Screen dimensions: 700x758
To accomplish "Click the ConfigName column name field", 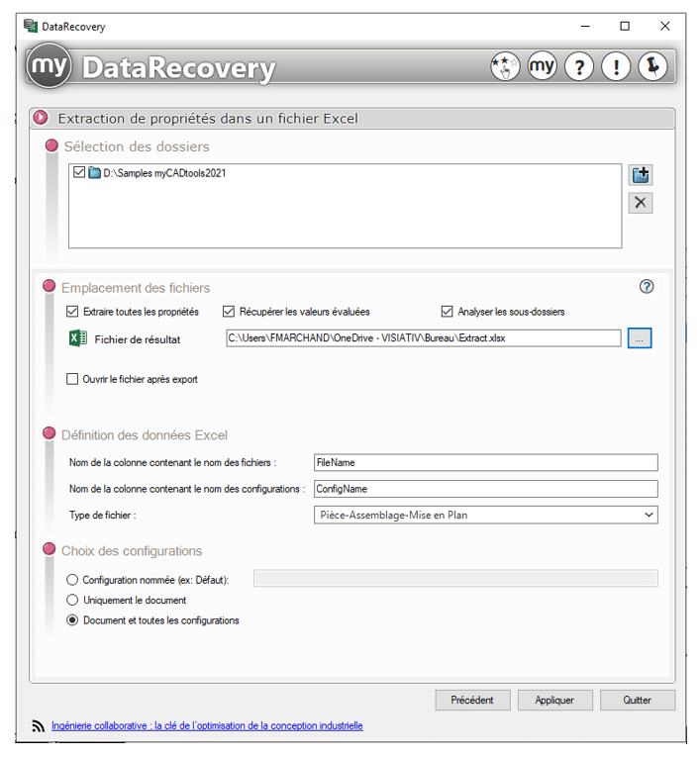I will point(486,489).
